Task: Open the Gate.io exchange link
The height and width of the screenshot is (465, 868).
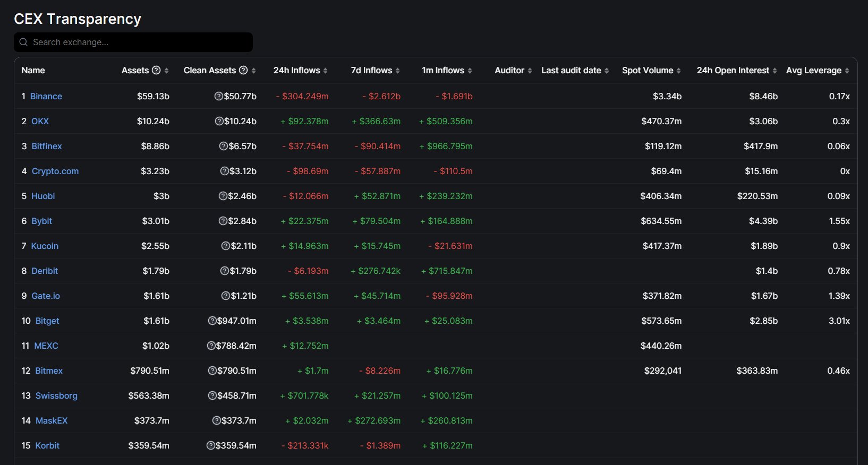Action: (x=46, y=296)
